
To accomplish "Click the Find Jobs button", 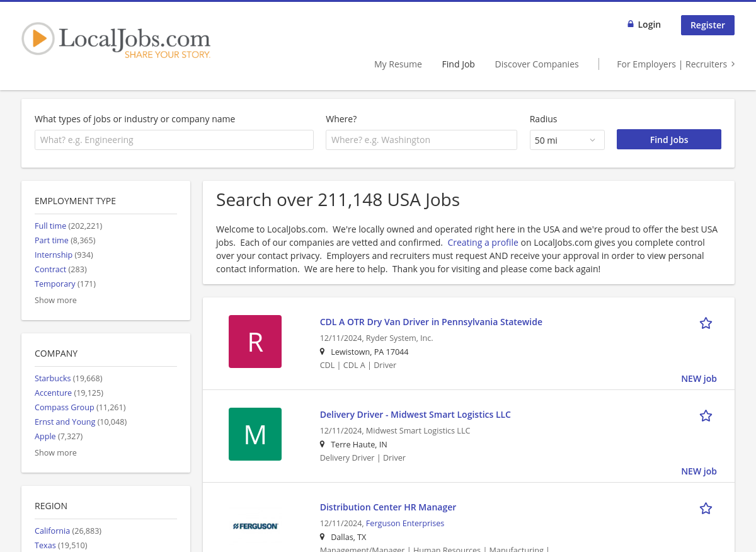I will click(669, 139).
